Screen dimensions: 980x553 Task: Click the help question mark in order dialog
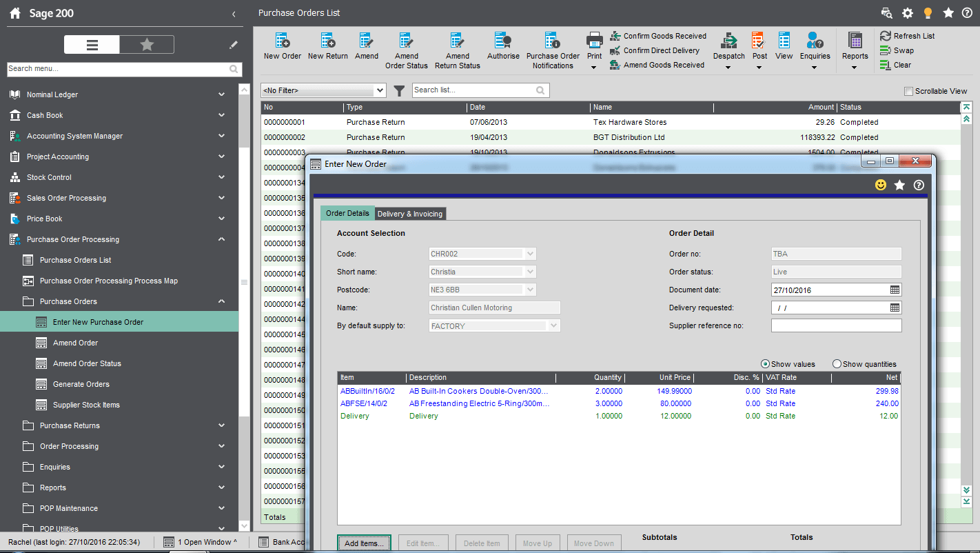[918, 185]
